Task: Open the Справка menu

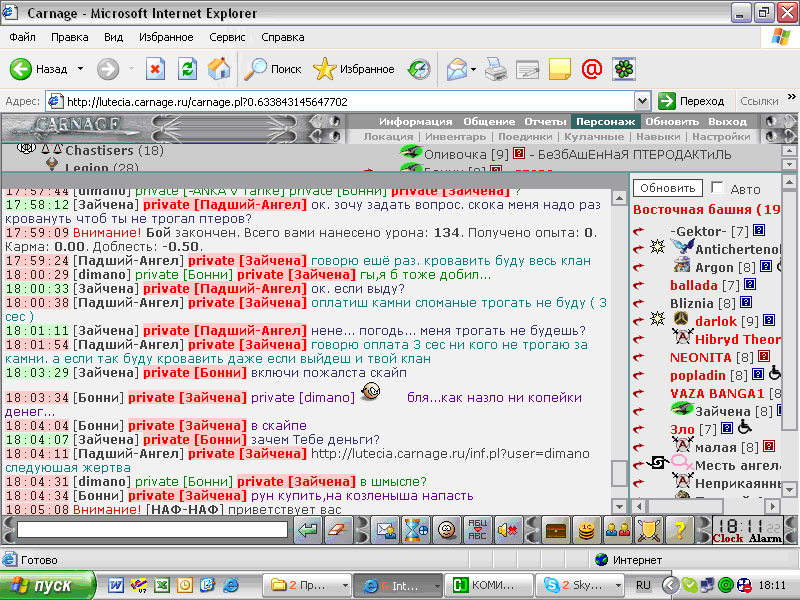Action: click(x=283, y=37)
